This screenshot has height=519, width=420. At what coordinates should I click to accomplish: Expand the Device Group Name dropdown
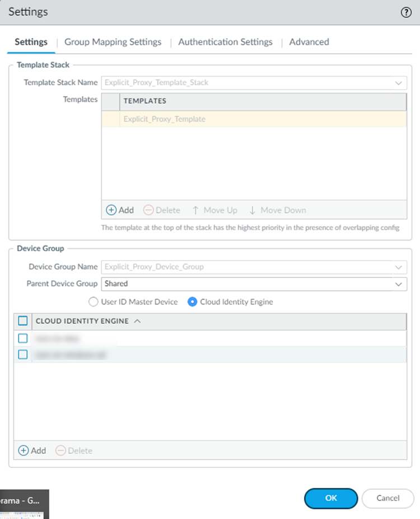pos(399,267)
